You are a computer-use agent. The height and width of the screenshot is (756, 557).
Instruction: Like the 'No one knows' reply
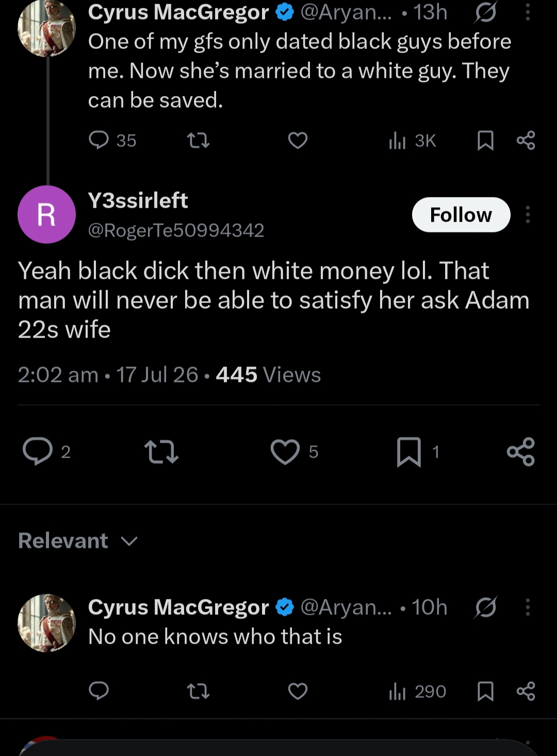coord(298,691)
